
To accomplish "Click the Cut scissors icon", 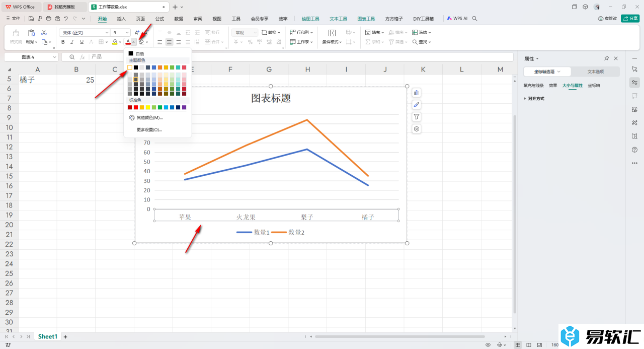I will pos(44,32).
